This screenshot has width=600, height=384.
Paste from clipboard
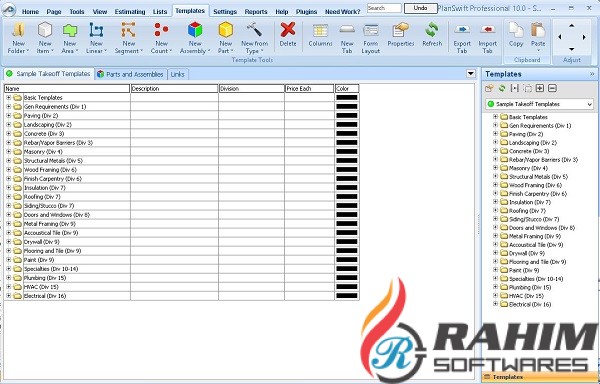[538, 38]
